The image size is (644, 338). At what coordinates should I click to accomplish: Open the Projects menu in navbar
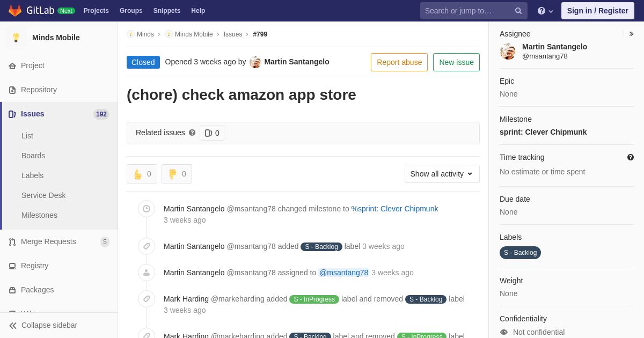[x=96, y=11]
